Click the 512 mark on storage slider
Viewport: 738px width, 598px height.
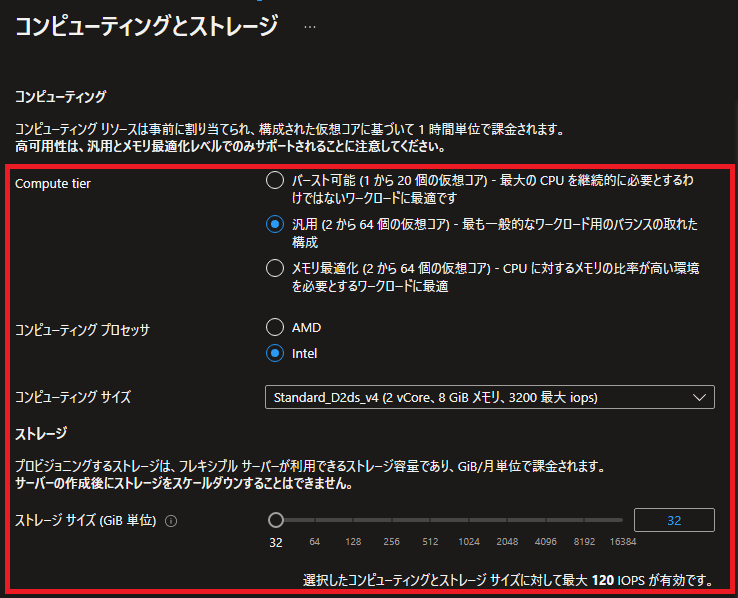[430, 542]
